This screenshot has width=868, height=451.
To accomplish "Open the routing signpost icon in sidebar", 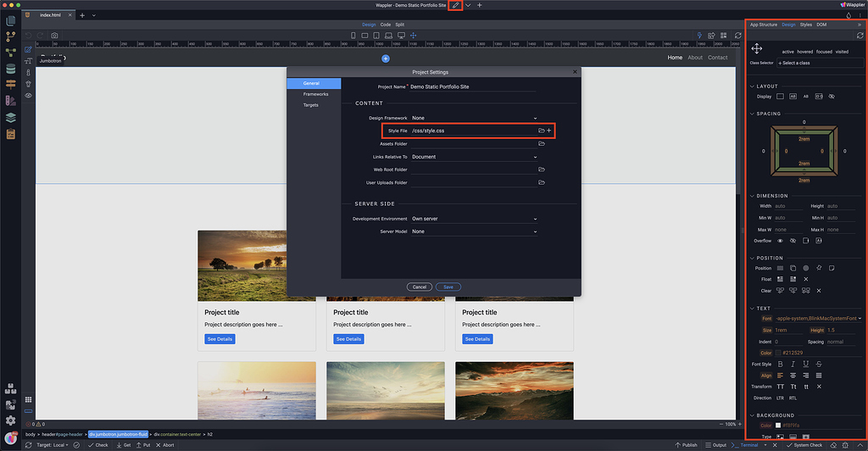I will 10,84.
